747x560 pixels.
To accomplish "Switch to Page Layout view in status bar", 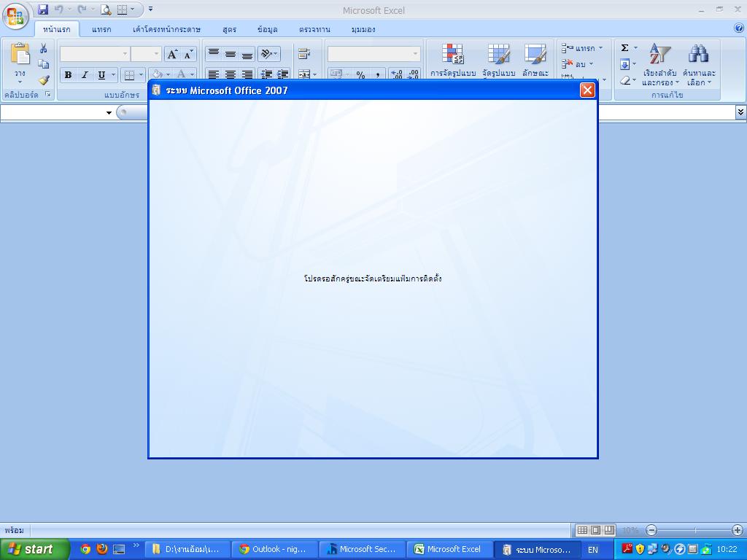I will click(x=595, y=530).
